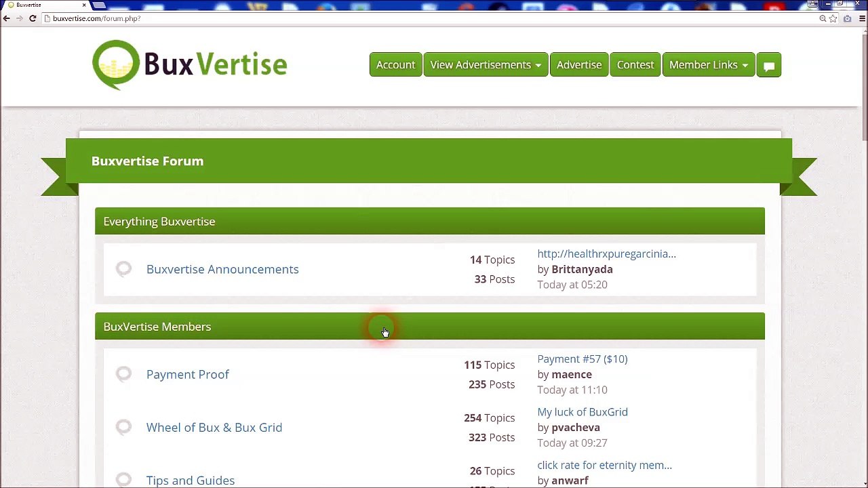Viewport: 868px width, 488px height.
Task: Click the 26 Topics count
Action: [492, 470]
